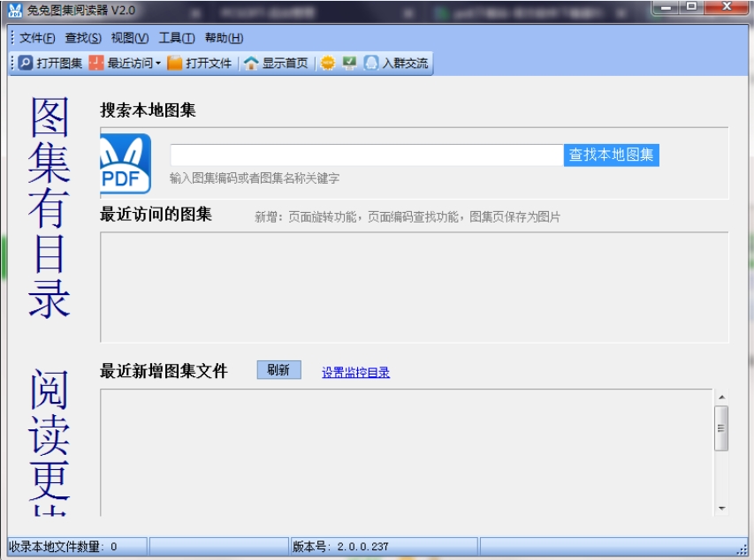Click the 打开图集 magnifier icon
The image size is (754, 560).
click(x=26, y=63)
